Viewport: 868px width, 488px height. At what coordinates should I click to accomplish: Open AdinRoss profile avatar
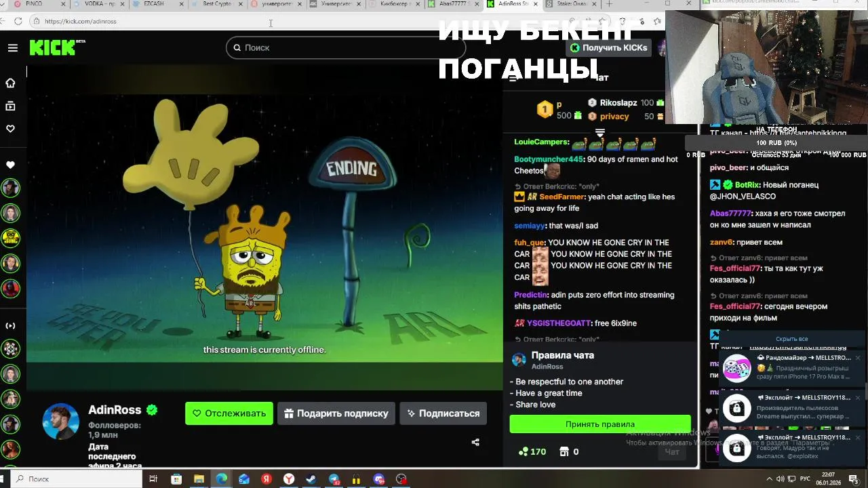coord(60,422)
